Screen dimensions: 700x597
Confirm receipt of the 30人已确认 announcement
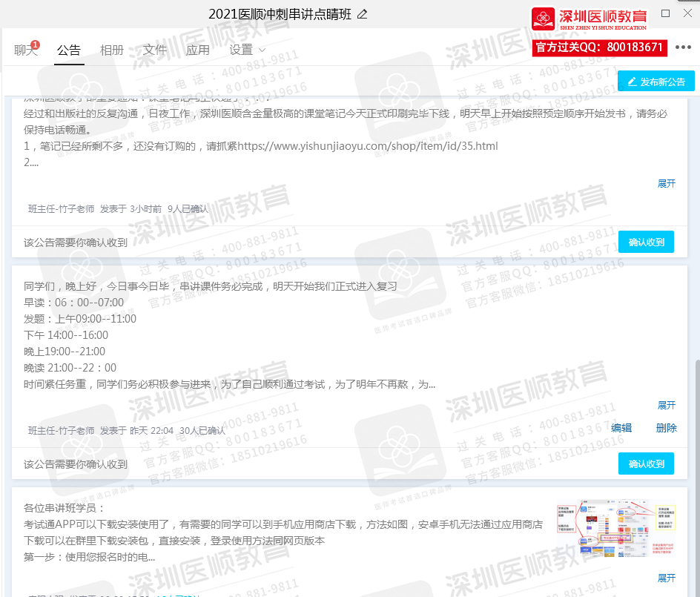(646, 464)
